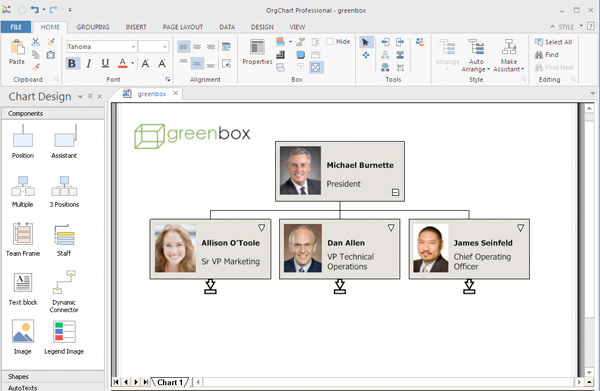Click Select All in Editing group
The height and width of the screenshot is (391, 600).
pos(553,42)
